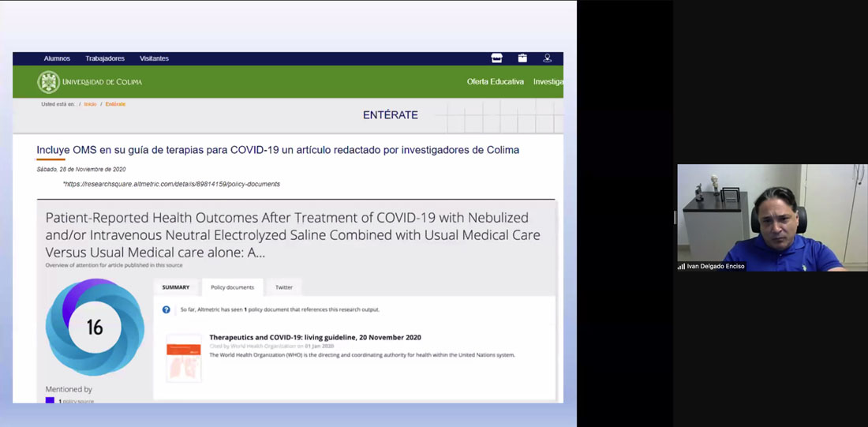868x427 pixels.
Task: Switch to the SUMMARY tab
Action: click(175, 287)
